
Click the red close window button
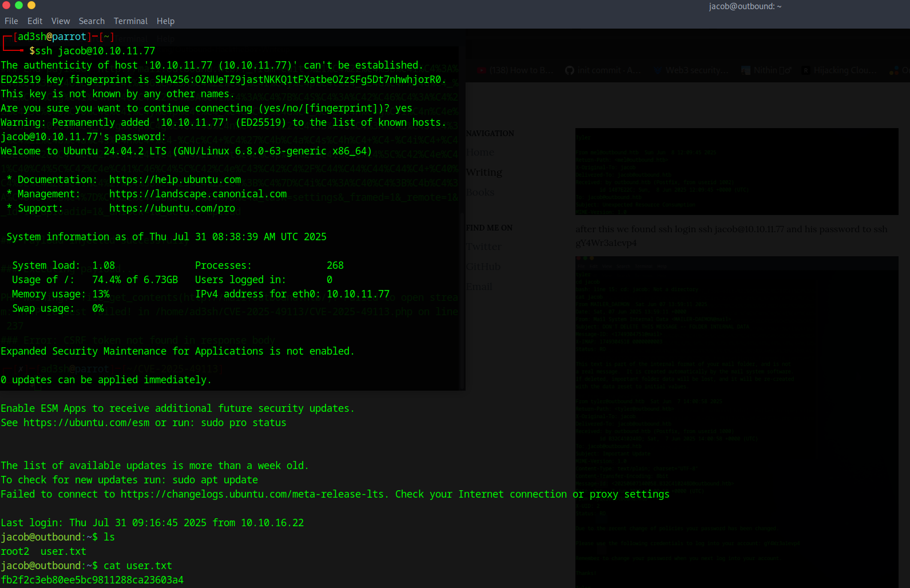(6, 5)
